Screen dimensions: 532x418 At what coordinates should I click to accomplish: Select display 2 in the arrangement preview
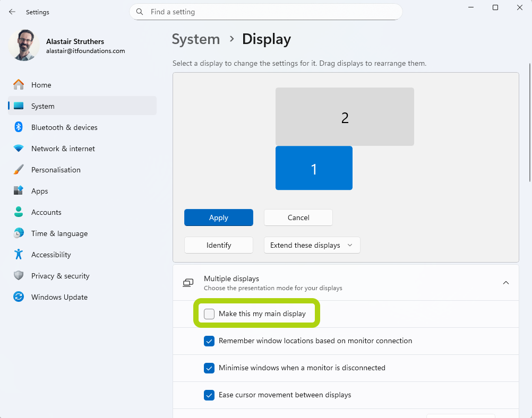pyautogui.click(x=345, y=117)
